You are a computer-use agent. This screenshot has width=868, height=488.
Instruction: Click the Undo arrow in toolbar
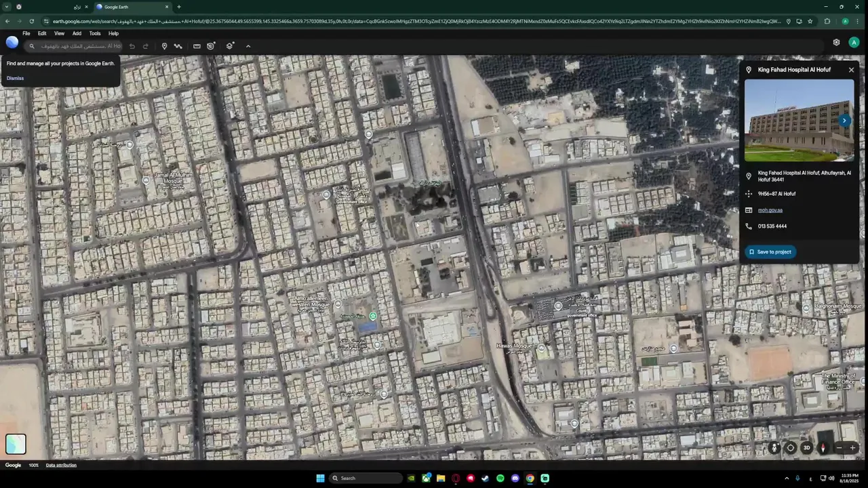pos(132,46)
